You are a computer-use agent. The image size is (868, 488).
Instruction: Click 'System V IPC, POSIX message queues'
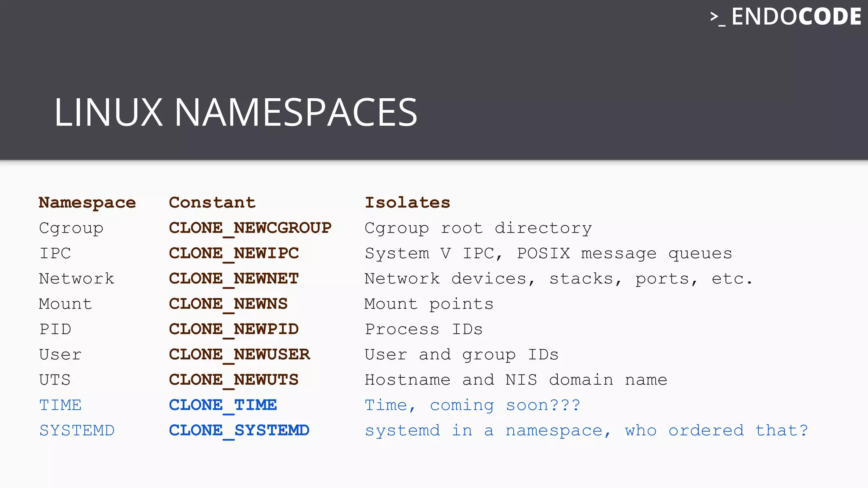(548, 254)
